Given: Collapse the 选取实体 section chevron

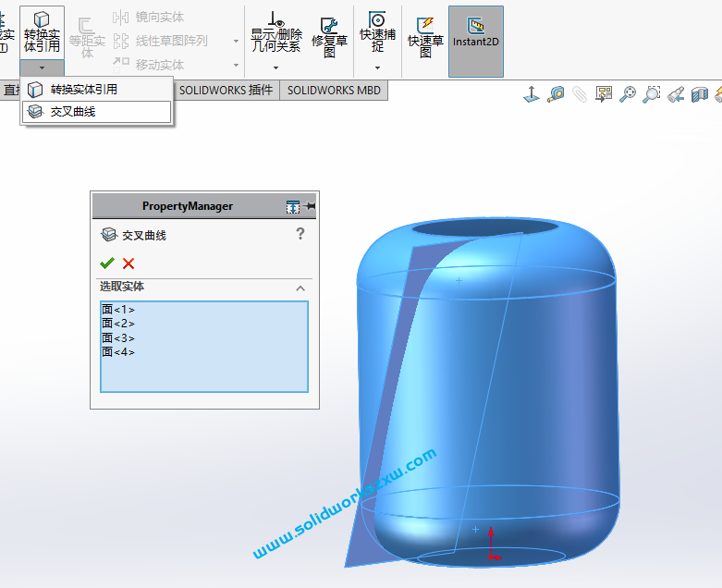Looking at the screenshot, I should click(300, 288).
